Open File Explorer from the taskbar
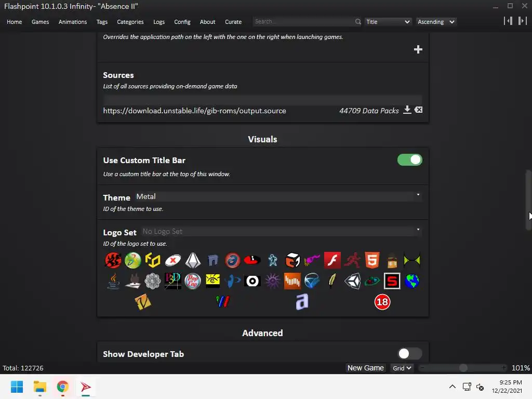Viewport: 532px width, 399px height. pyautogui.click(x=39, y=387)
